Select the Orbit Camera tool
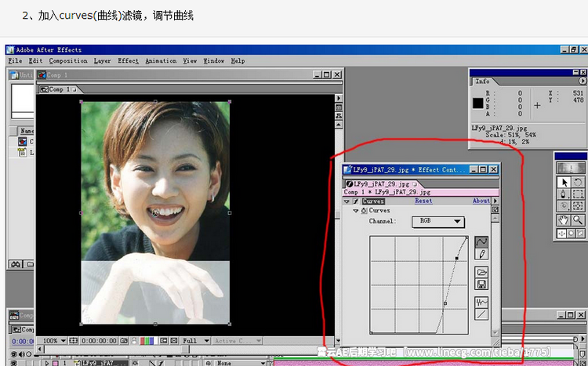The width and height of the screenshot is (588, 366). (x=564, y=206)
